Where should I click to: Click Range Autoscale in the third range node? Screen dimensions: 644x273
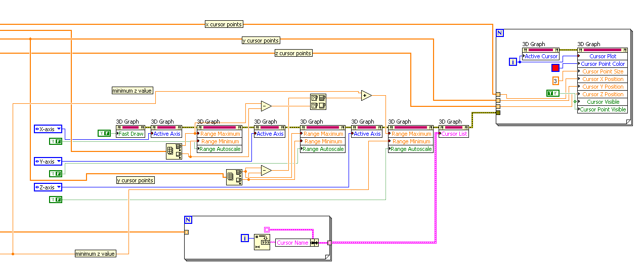pos(411,149)
